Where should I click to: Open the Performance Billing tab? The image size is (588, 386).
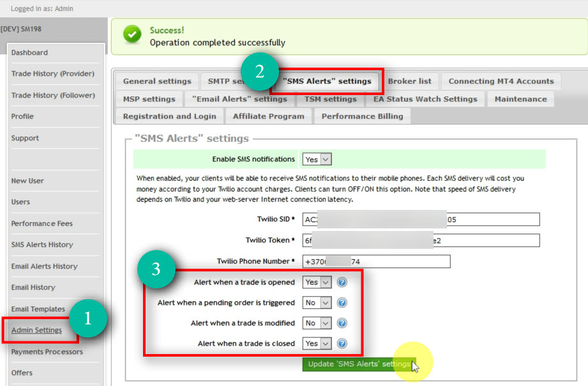coord(362,116)
